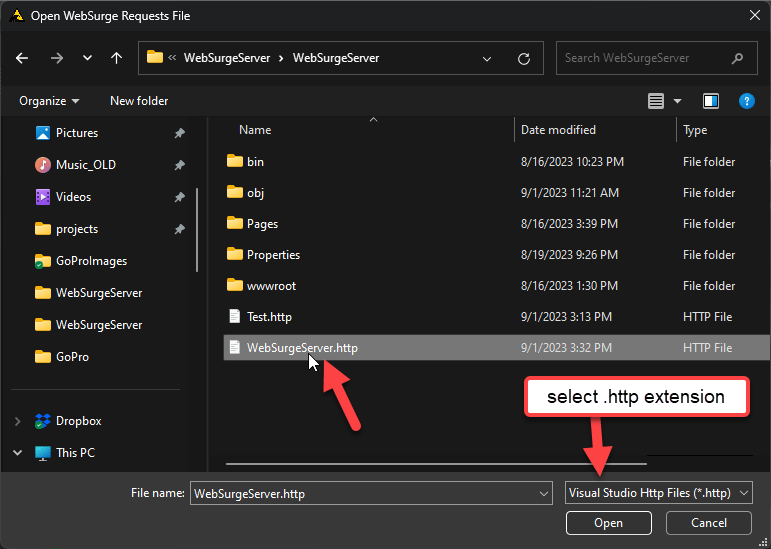Click the bin folder icon
This screenshot has width=771, height=549.
click(235, 161)
